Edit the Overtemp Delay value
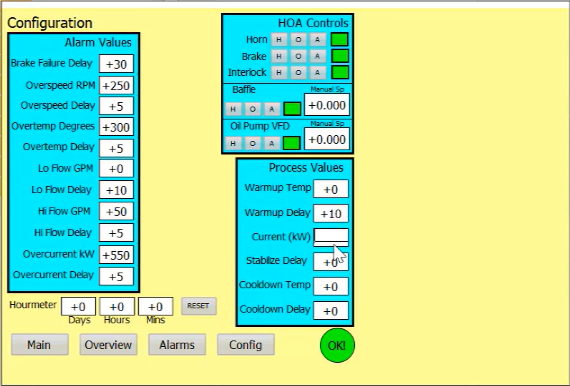Image resolution: width=570 pixels, height=386 pixels. (x=116, y=148)
